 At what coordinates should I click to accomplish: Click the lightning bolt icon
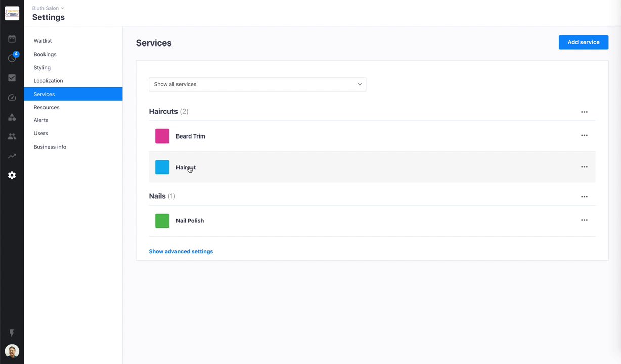tap(12, 333)
